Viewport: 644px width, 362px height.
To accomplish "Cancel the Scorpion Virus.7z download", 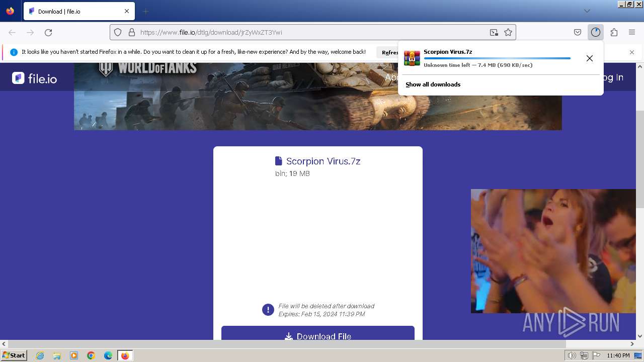I will 590,58.
